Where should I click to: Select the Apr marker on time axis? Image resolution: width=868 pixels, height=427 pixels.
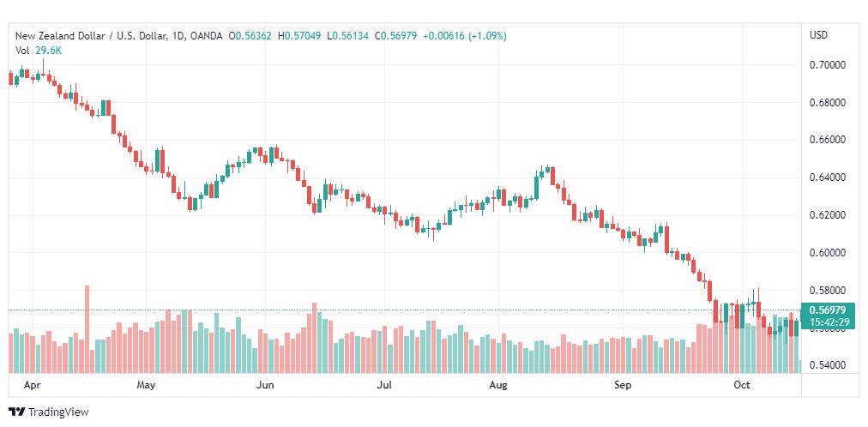[x=32, y=385]
